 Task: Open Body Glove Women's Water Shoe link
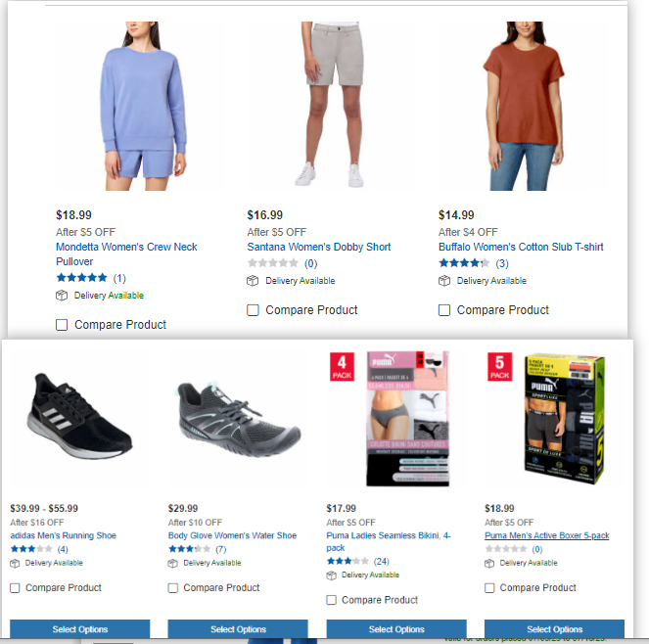232,535
